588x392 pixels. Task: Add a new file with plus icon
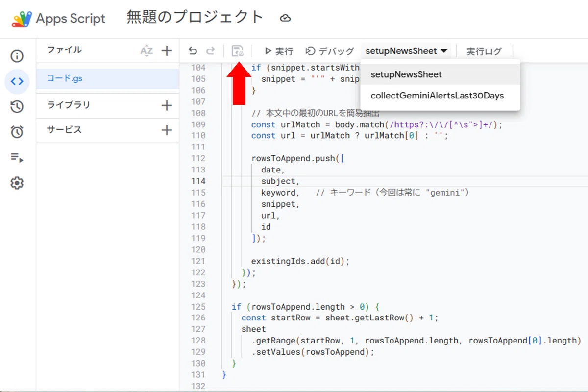(167, 50)
